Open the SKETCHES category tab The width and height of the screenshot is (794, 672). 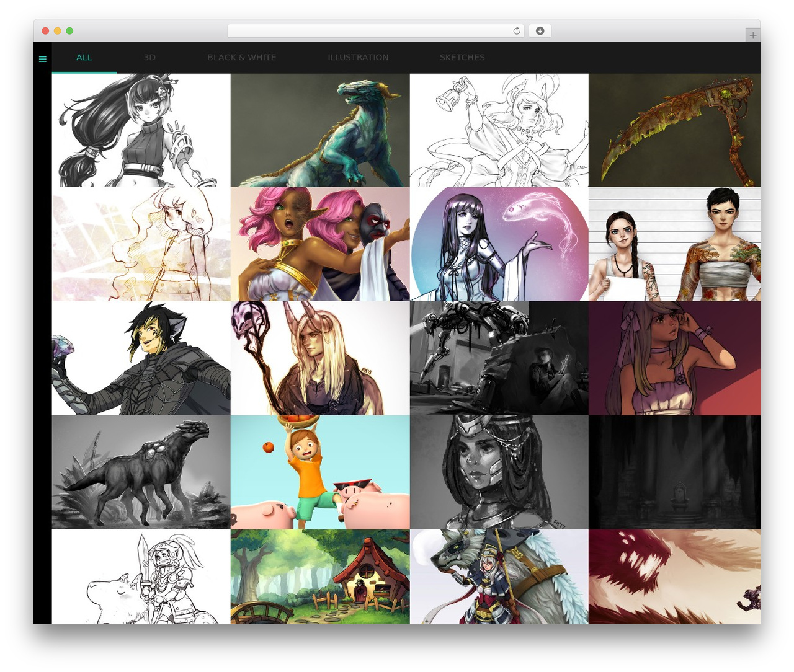click(x=462, y=58)
